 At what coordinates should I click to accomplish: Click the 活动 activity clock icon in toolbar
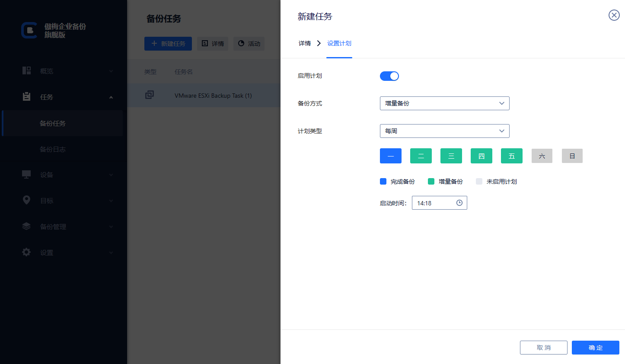point(241,43)
